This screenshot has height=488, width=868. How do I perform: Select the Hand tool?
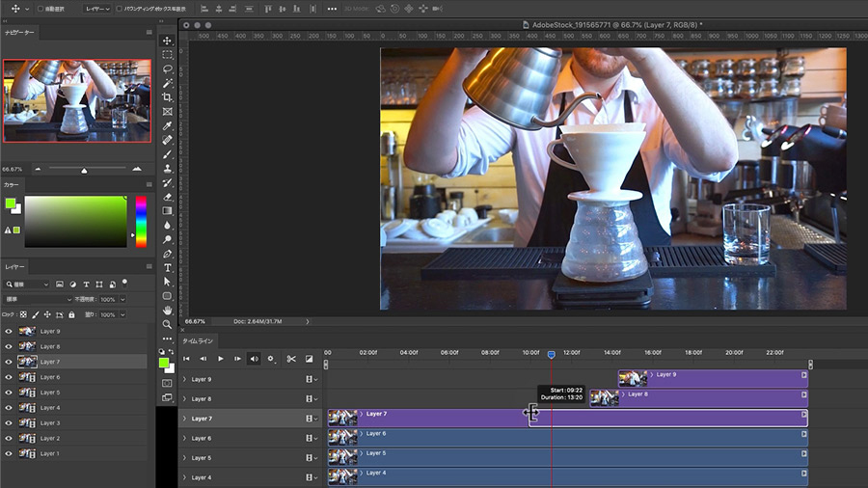pos(168,311)
